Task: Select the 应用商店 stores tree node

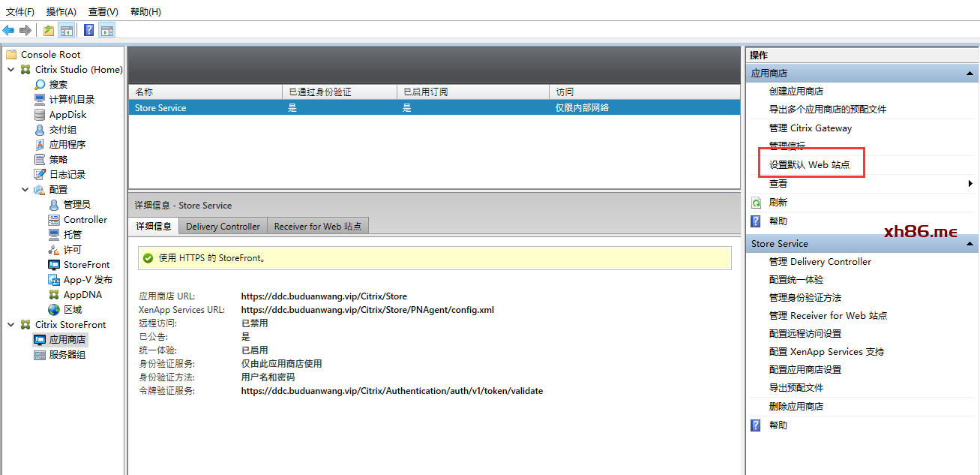Action: [x=60, y=339]
